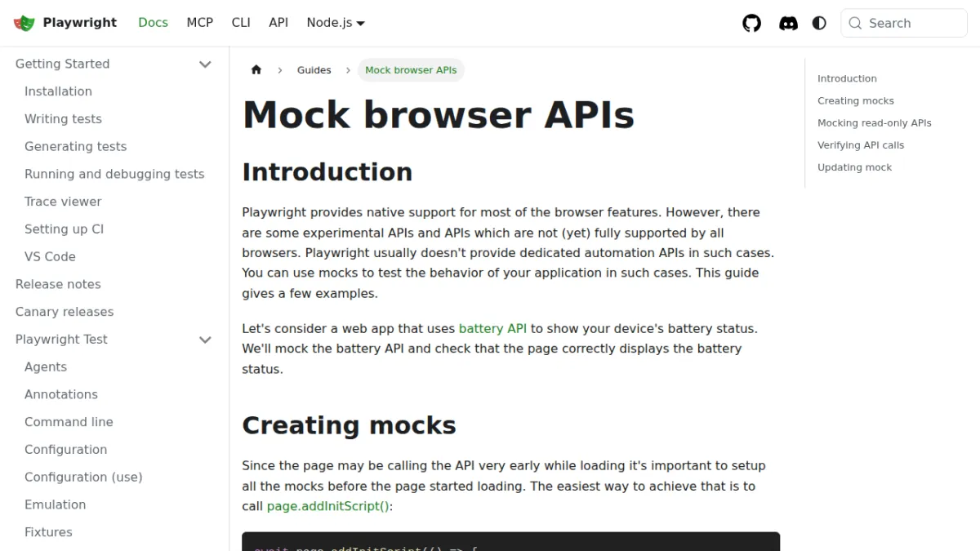The width and height of the screenshot is (980, 551).
Task: Jump to Mocking read-only APIs section
Action: (875, 123)
